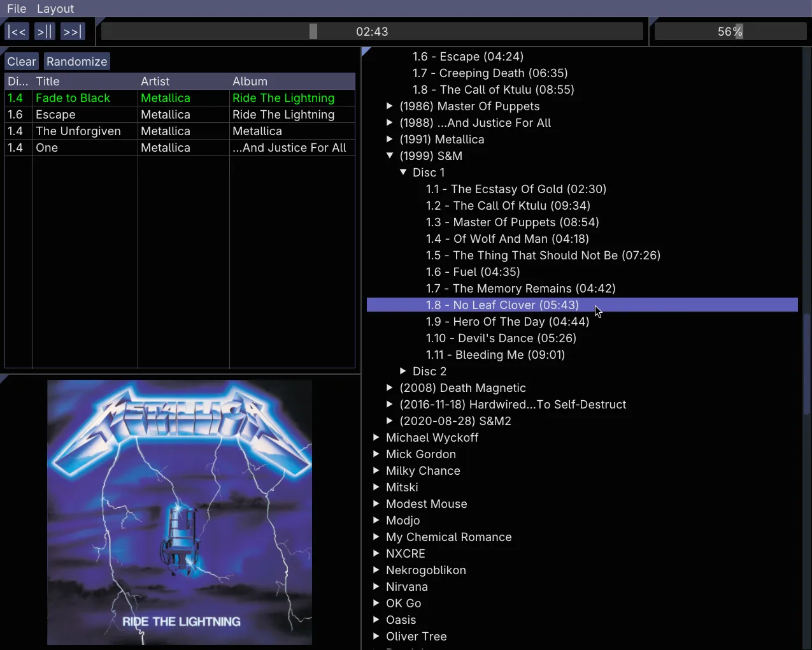Viewport: 812px width, 650px height.
Task: Click the next track button
Action: click(x=73, y=31)
